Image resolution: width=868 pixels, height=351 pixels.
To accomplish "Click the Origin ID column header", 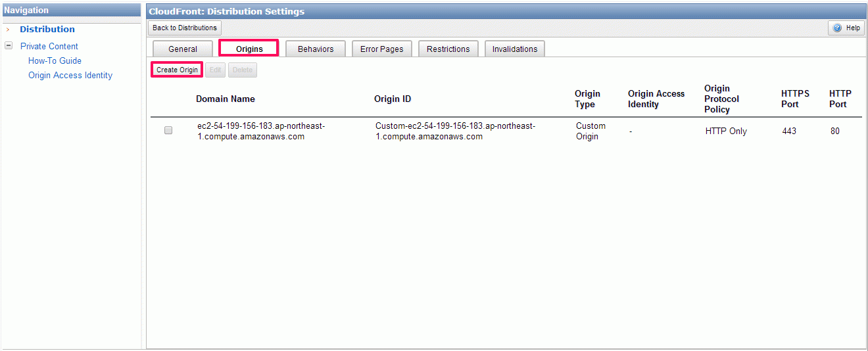I will (x=393, y=99).
